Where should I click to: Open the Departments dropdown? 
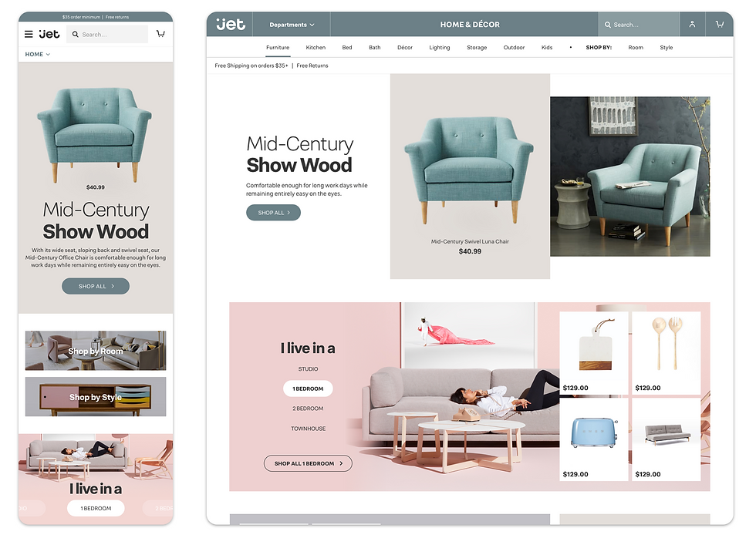point(292,25)
